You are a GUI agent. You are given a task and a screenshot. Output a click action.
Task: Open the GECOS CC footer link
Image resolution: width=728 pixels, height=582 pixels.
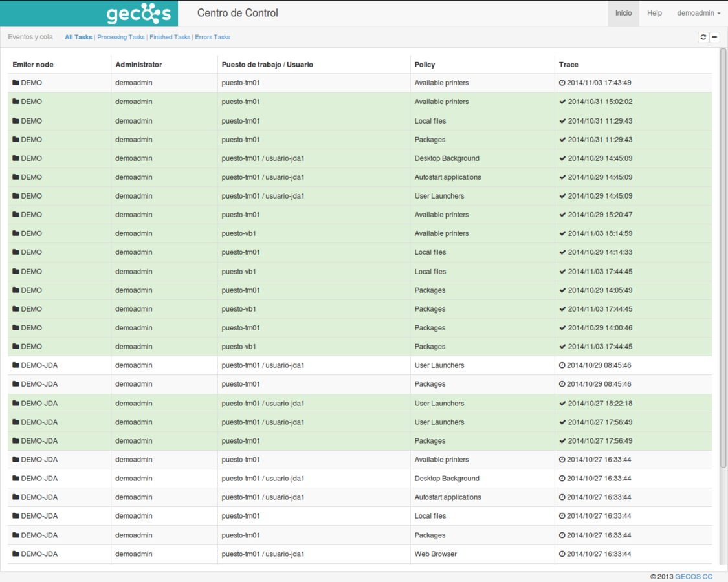coord(694,576)
